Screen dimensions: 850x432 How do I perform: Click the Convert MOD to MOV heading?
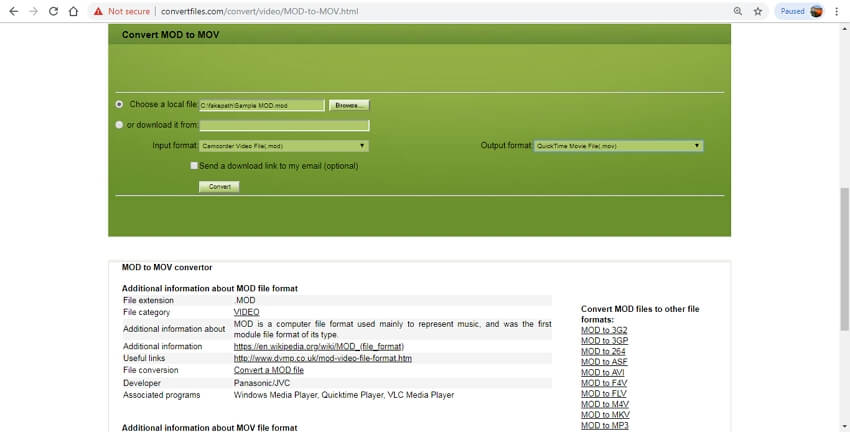[170, 35]
